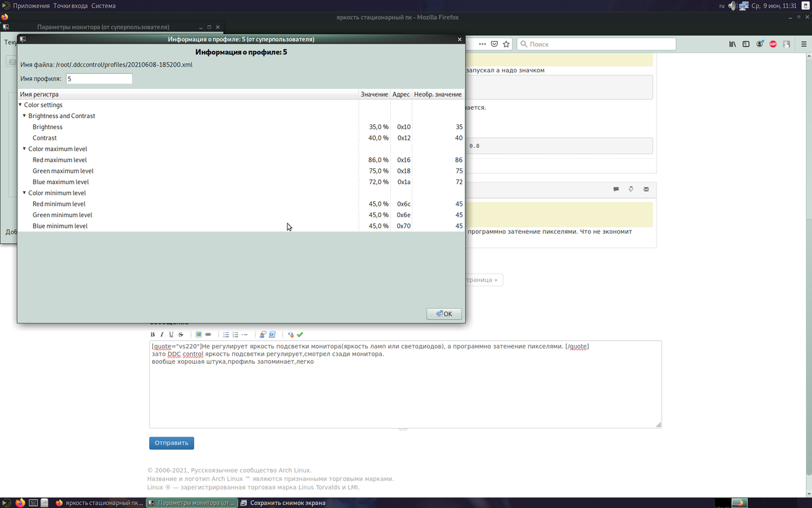812x508 pixels.
Task: Click the 'ru' keyboard layout indicator
Action: [x=722, y=6]
